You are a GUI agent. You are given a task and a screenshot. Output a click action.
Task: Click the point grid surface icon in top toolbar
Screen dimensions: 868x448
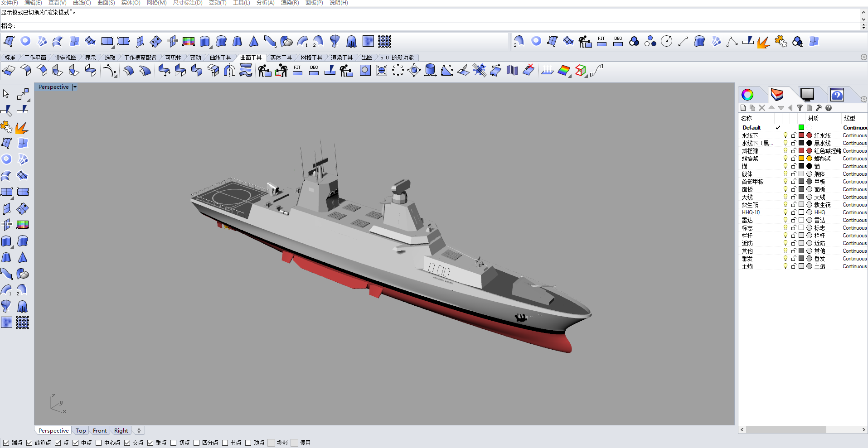click(384, 41)
